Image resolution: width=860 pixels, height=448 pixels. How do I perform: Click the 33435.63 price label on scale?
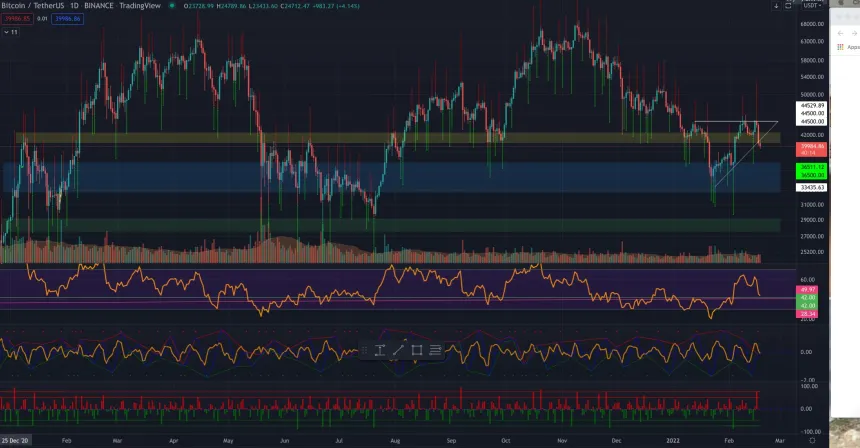[x=812, y=188]
